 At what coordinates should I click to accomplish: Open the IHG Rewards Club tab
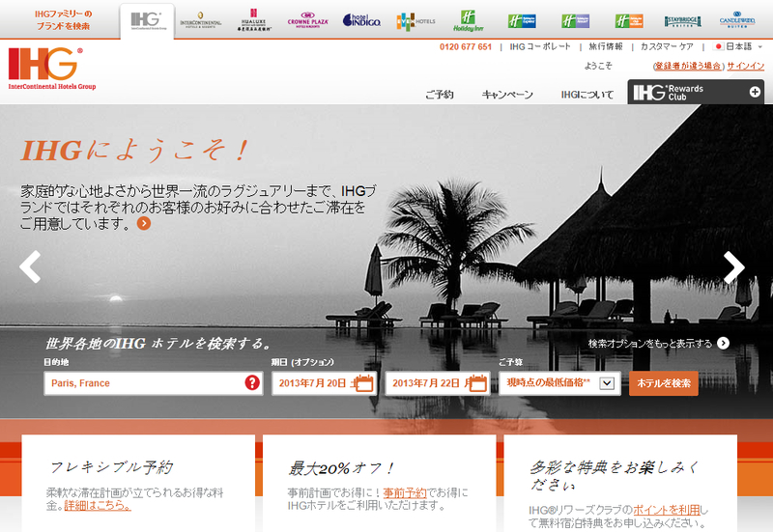[x=696, y=92]
